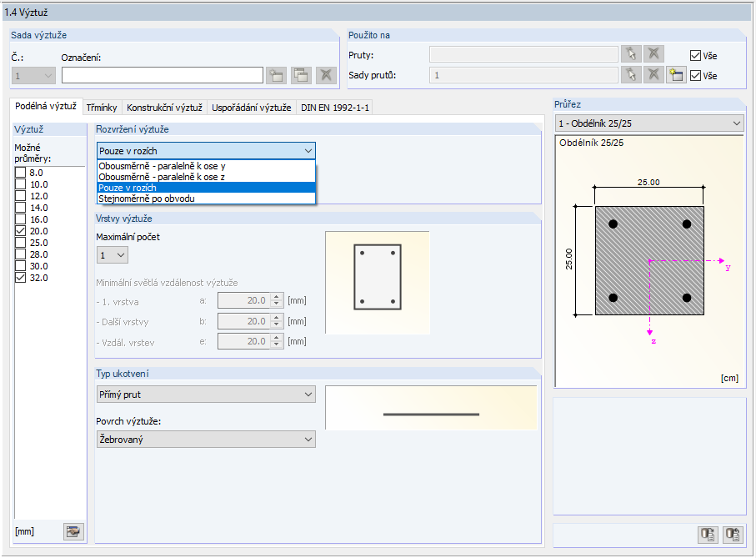
Task: Click the reinforcement layer preview thumbnail
Action: (378, 283)
